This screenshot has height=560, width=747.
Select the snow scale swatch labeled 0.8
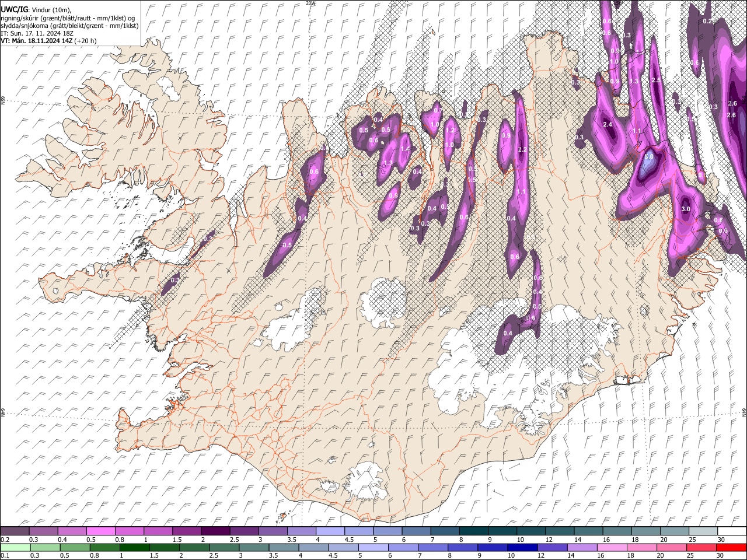pos(129,531)
